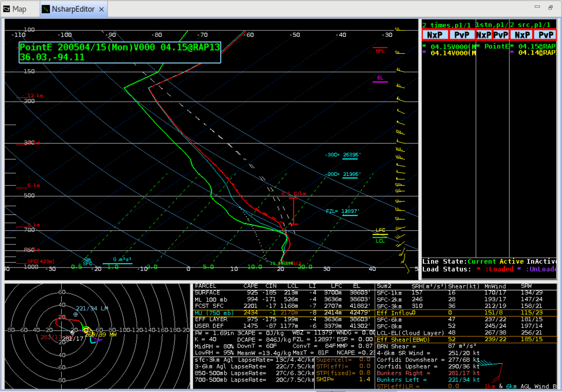
Task: Click NxP button under times header
Action: click(x=435, y=35)
